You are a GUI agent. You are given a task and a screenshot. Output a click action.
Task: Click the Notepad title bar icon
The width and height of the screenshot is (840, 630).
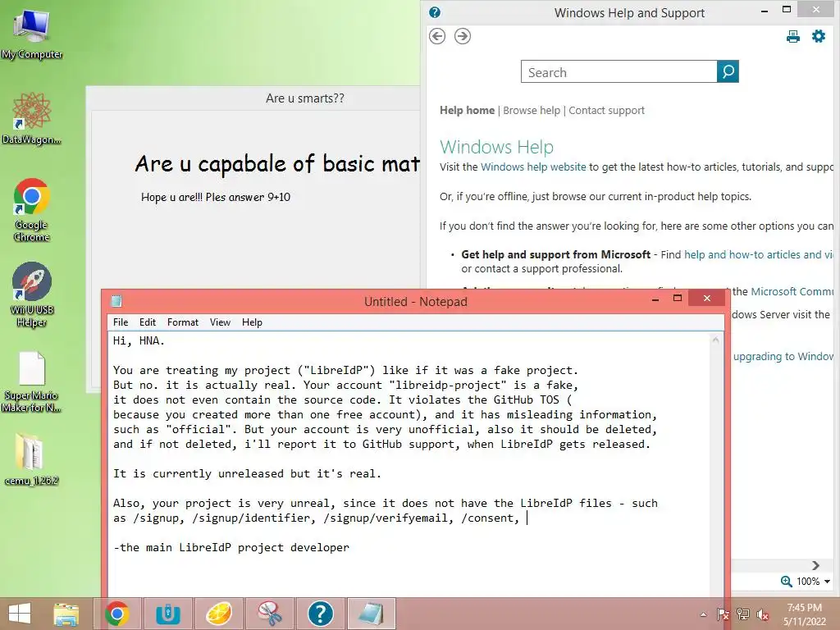[x=116, y=301]
